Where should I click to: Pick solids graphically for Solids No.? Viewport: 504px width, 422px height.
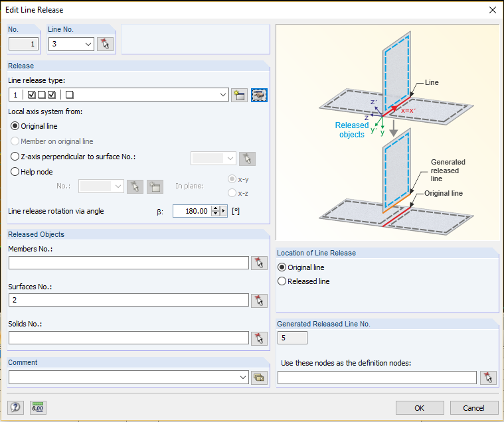click(x=259, y=338)
